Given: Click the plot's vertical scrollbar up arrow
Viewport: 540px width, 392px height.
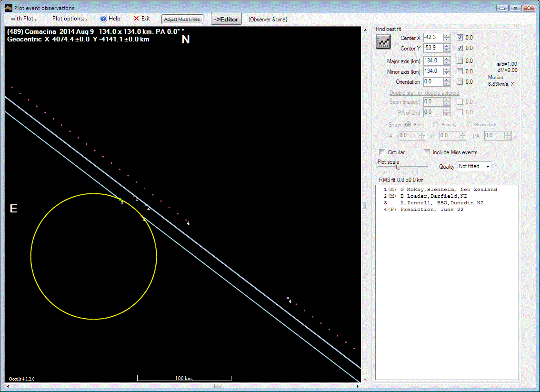Looking at the screenshot, I should coord(365,30).
